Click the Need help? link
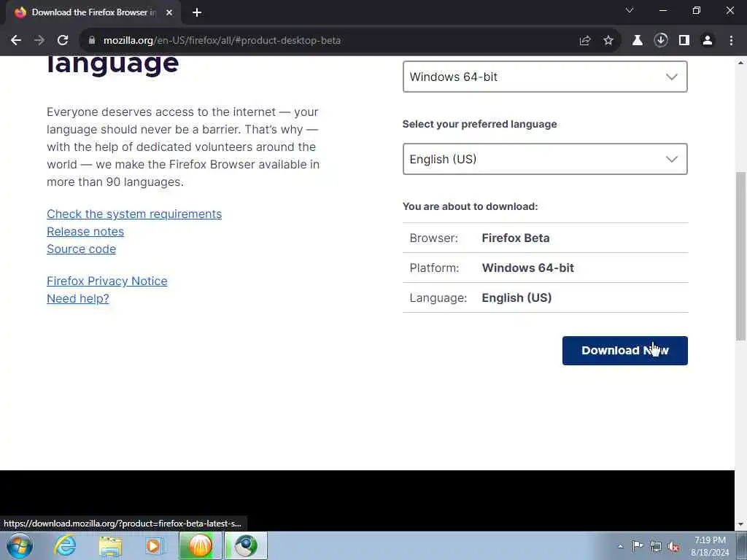 click(77, 298)
